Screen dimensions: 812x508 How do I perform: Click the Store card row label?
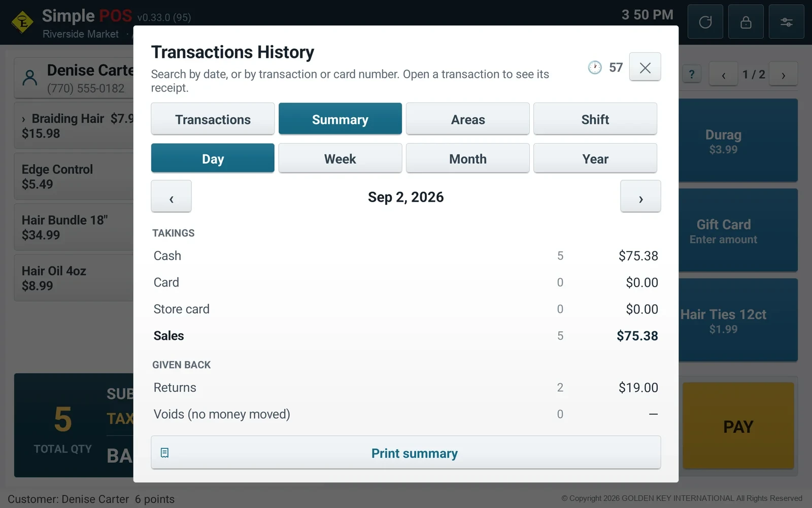pyautogui.click(x=181, y=309)
